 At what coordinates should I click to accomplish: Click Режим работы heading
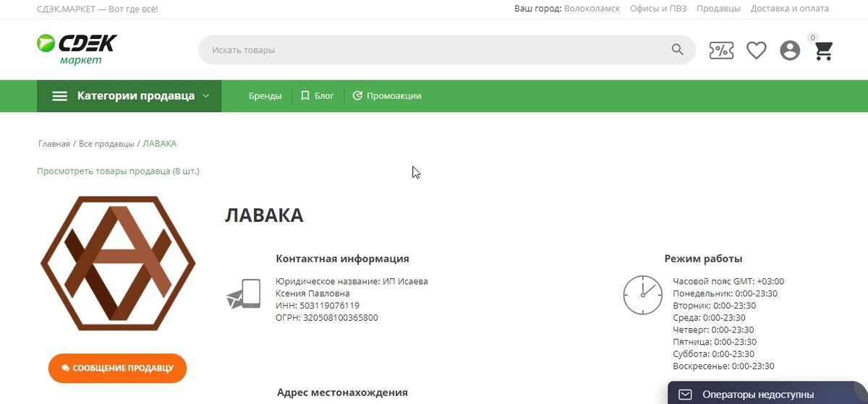tap(703, 259)
